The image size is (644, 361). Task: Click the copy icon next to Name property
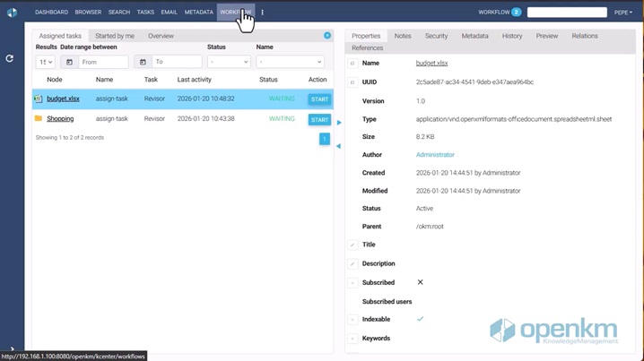click(352, 64)
